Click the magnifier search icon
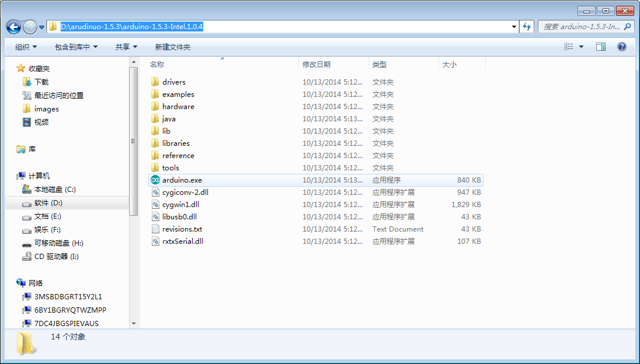The image size is (640, 364). point(627,27)
